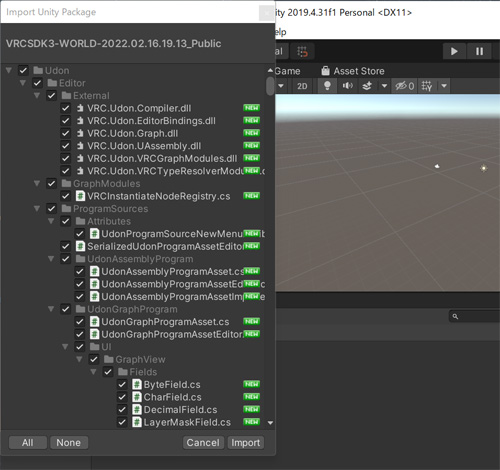Collapse the Fields folder
This screenshot has height=470, width=500.
click(93, 372)
